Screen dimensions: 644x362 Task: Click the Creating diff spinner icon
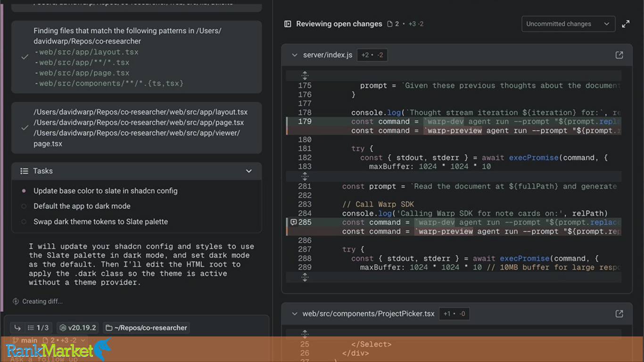coord(16,301)
